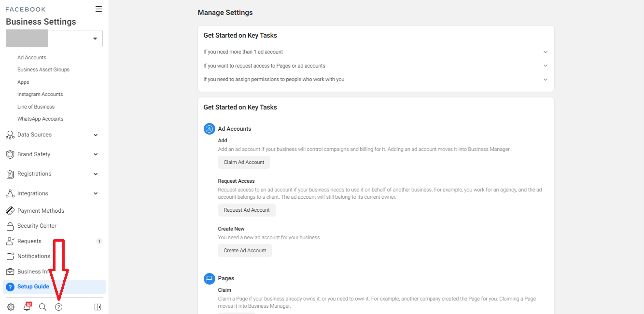Click the Registrations clipboard icon
Screen dimensions: 644x314
(x=10, y=174)
